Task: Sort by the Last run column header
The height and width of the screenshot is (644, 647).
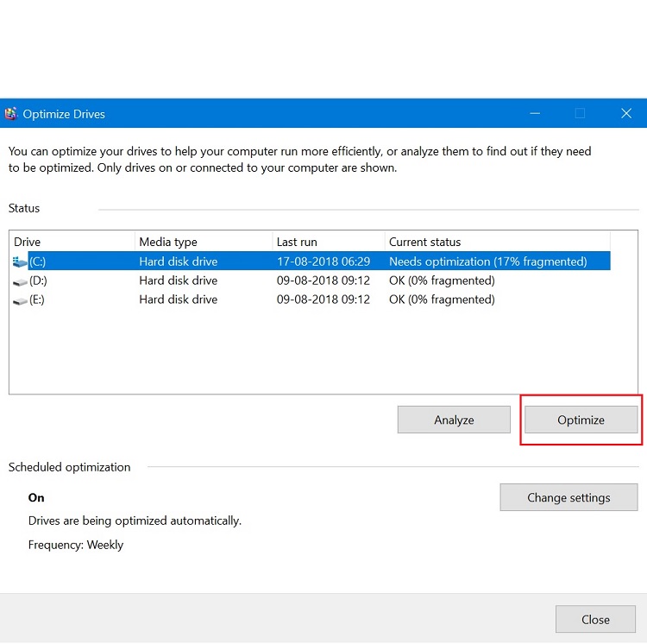Action: (x=329, y=242)
